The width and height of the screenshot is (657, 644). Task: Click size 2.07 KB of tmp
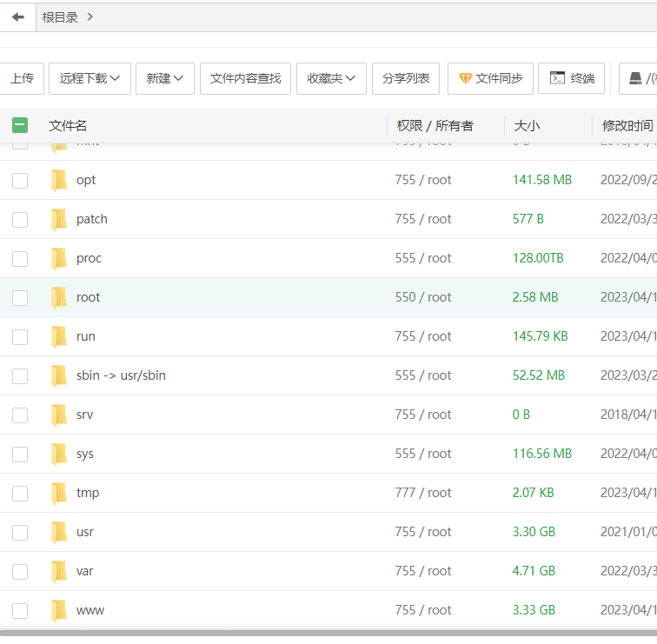(x=533, y=493)
